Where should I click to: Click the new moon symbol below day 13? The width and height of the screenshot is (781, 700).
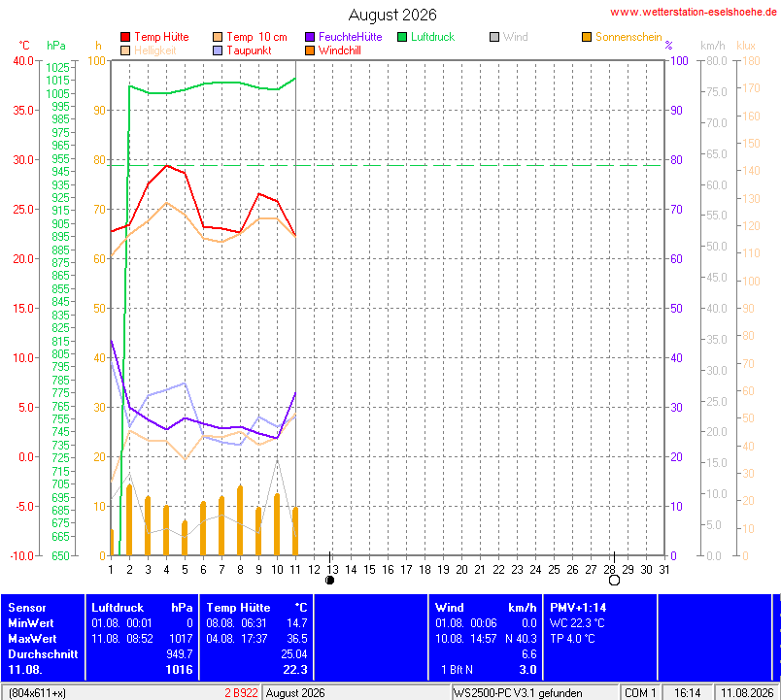(x=329, y=580)
